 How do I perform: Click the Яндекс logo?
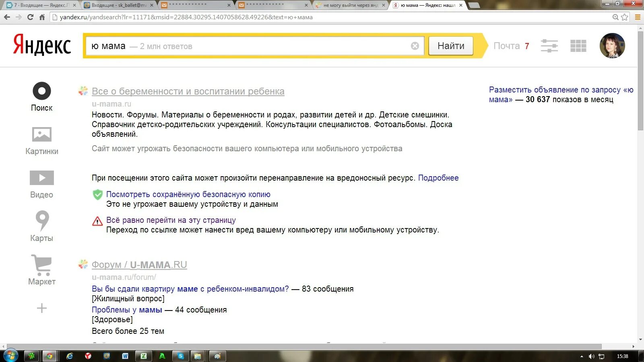42,45
